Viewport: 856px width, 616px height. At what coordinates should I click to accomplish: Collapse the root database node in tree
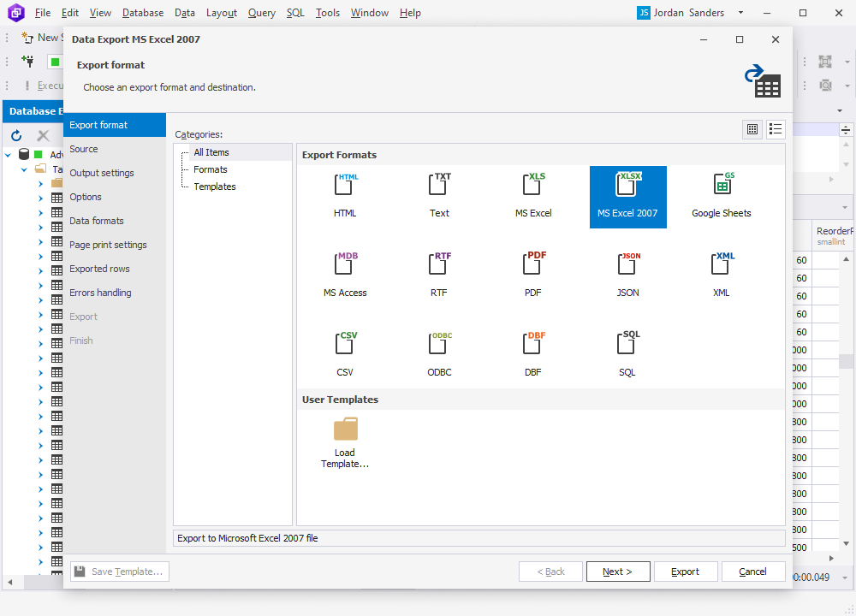pyautogui.click(x=9, y=155)
